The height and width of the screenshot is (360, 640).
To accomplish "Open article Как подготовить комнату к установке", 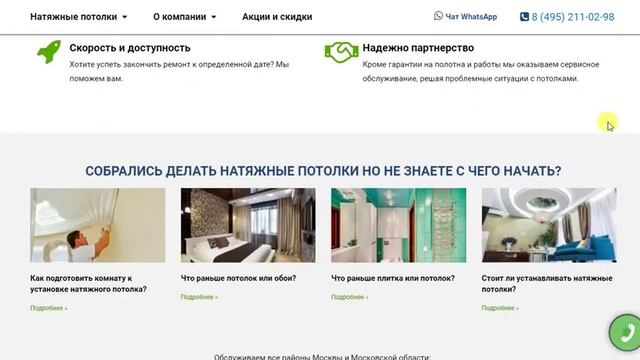I will click(88, 284).
